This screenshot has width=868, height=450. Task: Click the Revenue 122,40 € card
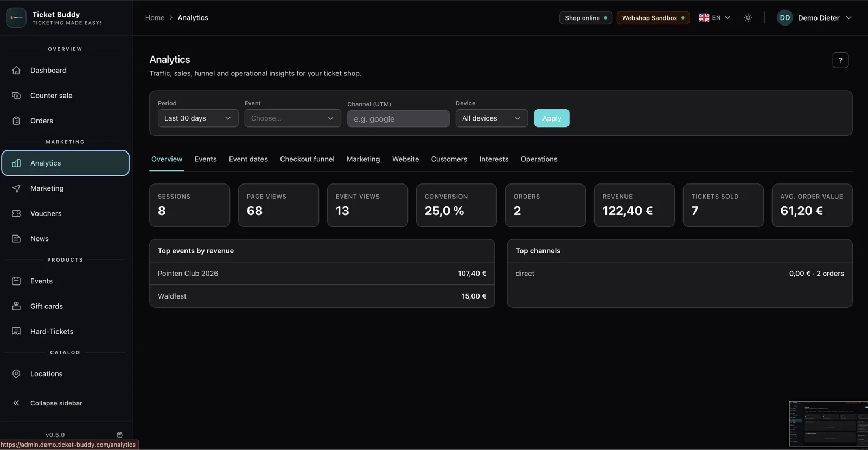pyautogui.click(x=634, y=205)
